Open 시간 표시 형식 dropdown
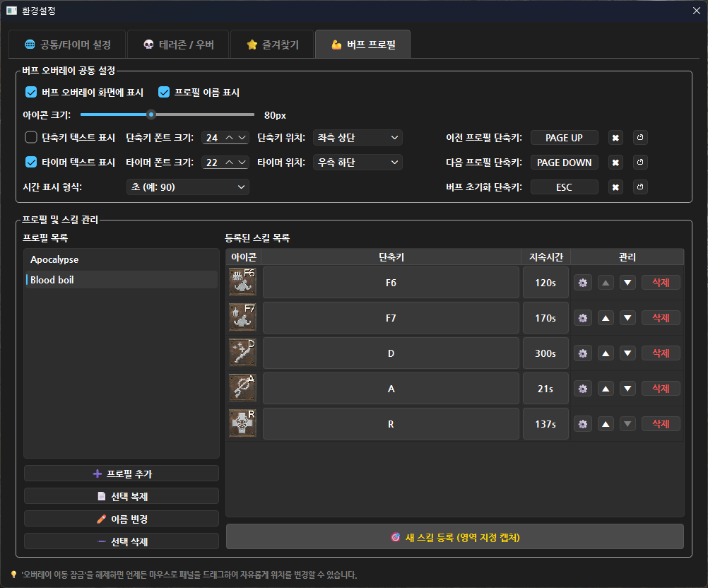Screen dimensions: 708x588 pyautogui.click(x=188, y=187)
